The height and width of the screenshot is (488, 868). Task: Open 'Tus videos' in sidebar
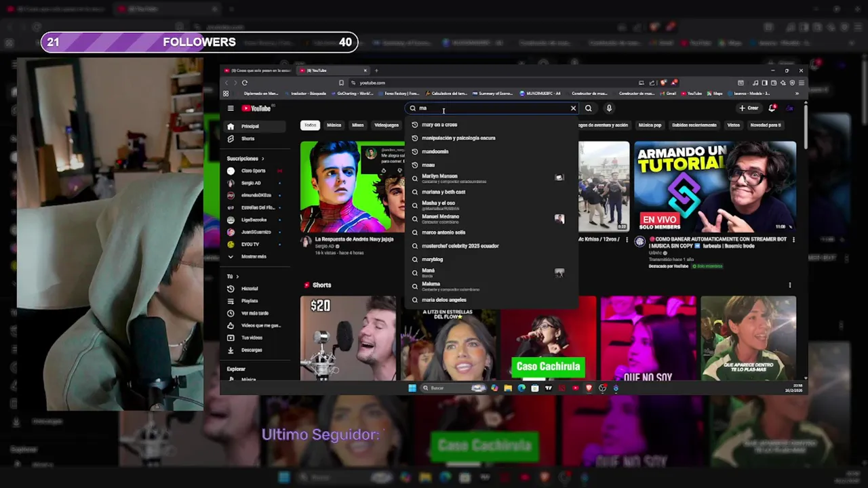coord(254,338)
